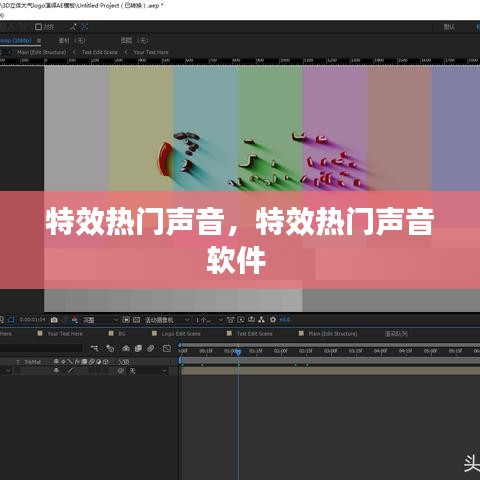Open the 1个 view layout dropdown
Screen dimensions: 480x480
pyautogui.click(x=209, y=320)
